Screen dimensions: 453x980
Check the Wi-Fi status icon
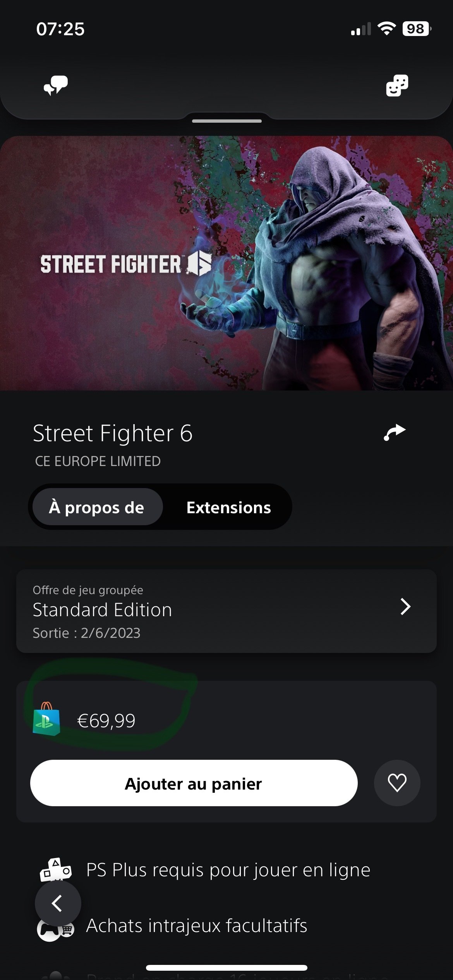pos(386,29)
